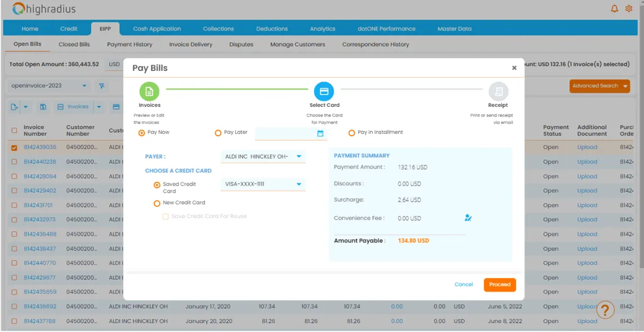The image size is (644, 332).
Task: Choose the Pay in Installment option
Action: tap(352, 133)
